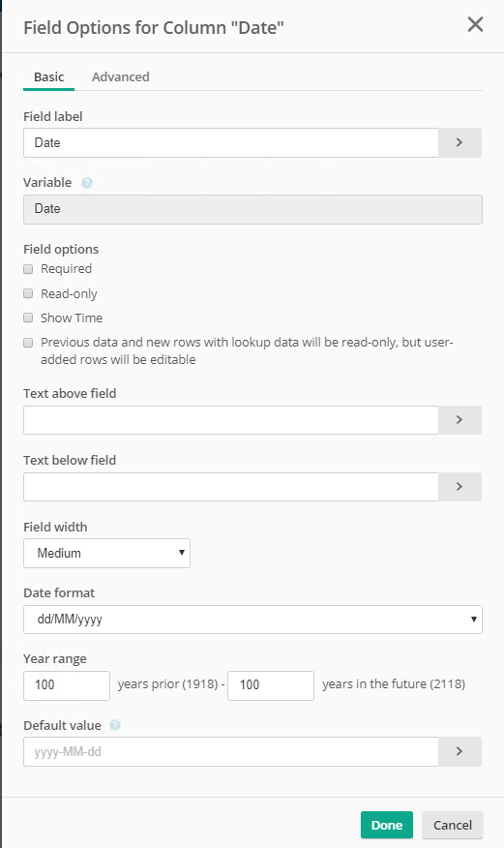Toggle the Read-only checkbox

coord(28,293)
